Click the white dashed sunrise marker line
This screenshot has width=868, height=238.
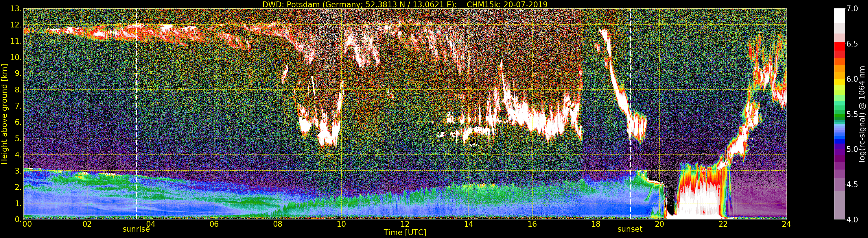(x=136, y=114)
